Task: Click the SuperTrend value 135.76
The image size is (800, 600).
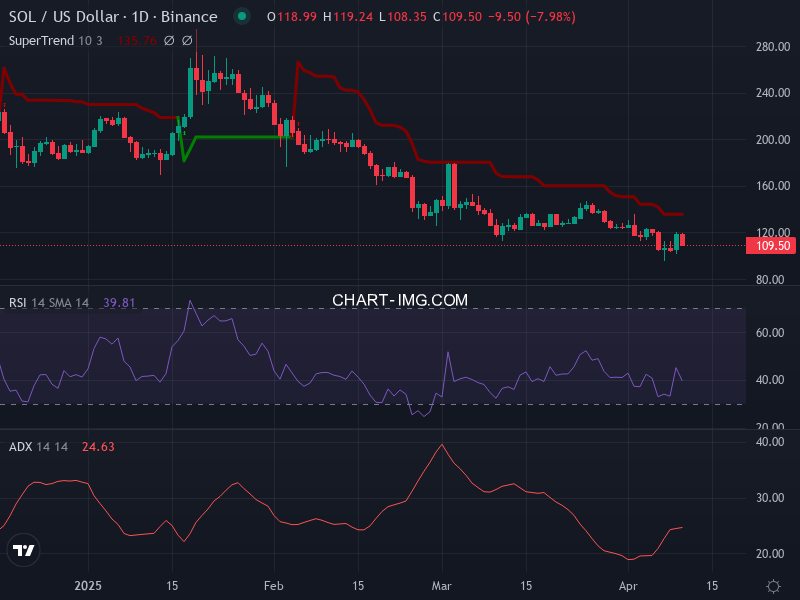Action: tap(137, 41)
